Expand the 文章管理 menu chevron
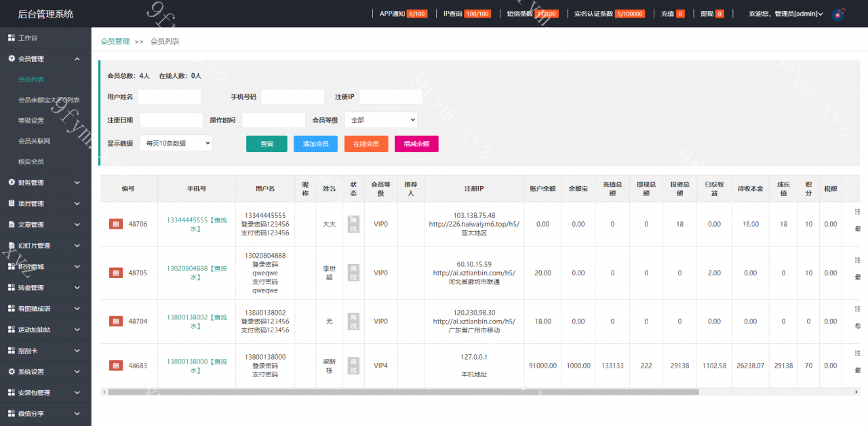 [x=77, y=225]
